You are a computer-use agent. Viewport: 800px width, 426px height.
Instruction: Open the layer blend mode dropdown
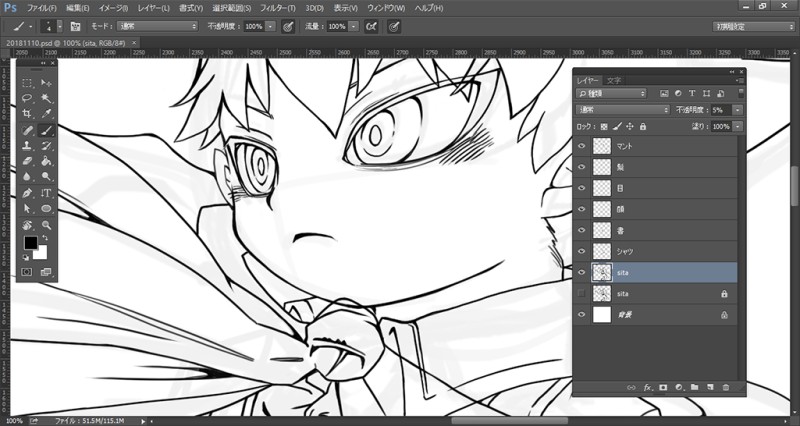(622, 110)
